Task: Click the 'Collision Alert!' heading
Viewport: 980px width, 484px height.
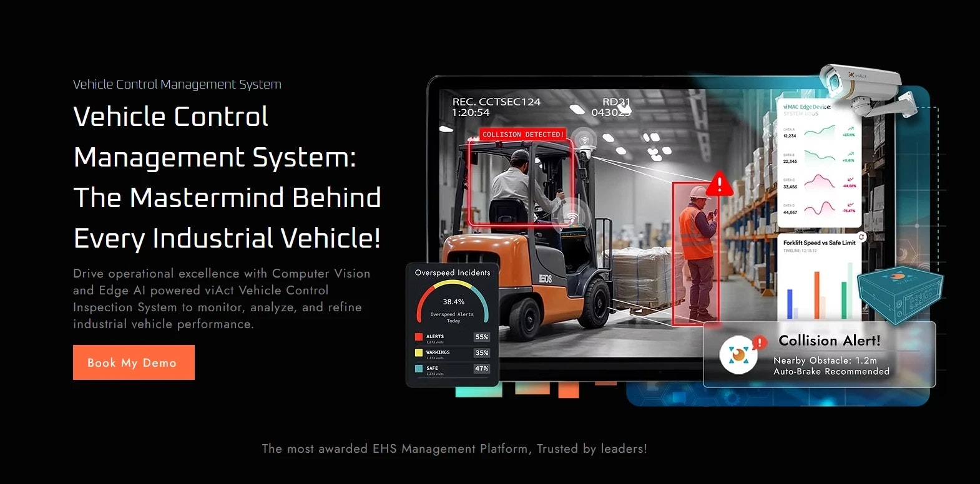Action: pyautogui.click(x=830, y=341)
